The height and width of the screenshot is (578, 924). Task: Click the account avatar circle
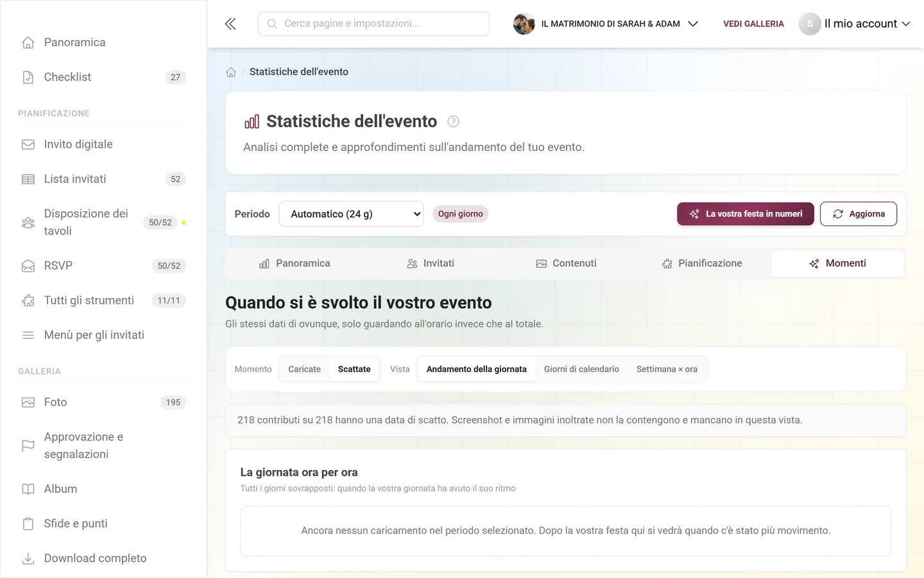810,24
